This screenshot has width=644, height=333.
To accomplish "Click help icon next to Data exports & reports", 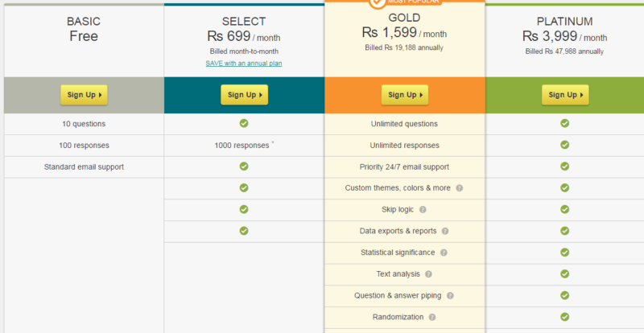I will [445, 231].
